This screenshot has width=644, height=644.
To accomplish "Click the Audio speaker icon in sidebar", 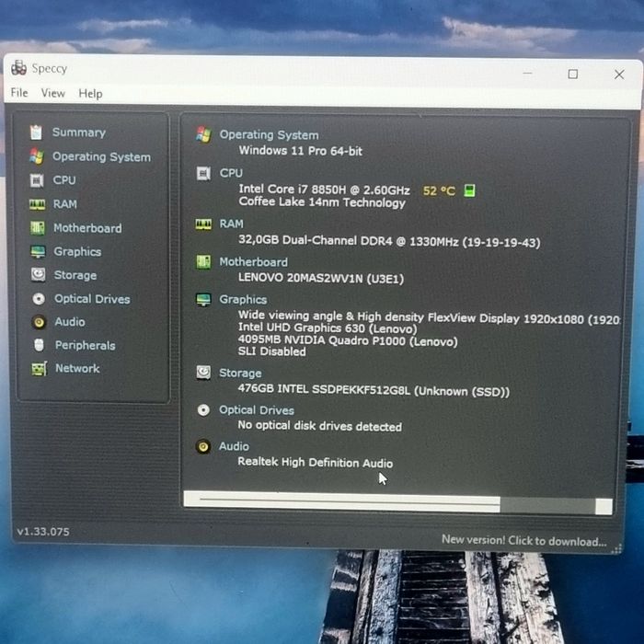I will (39, 322).
